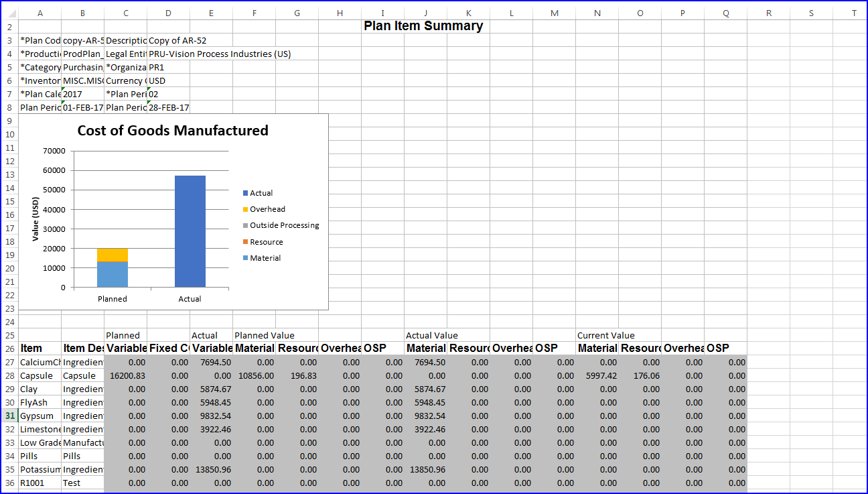Select row 31 header
The width and height of the screenshot is (868, 494).
pyautogui.click(x=9, y=416)
